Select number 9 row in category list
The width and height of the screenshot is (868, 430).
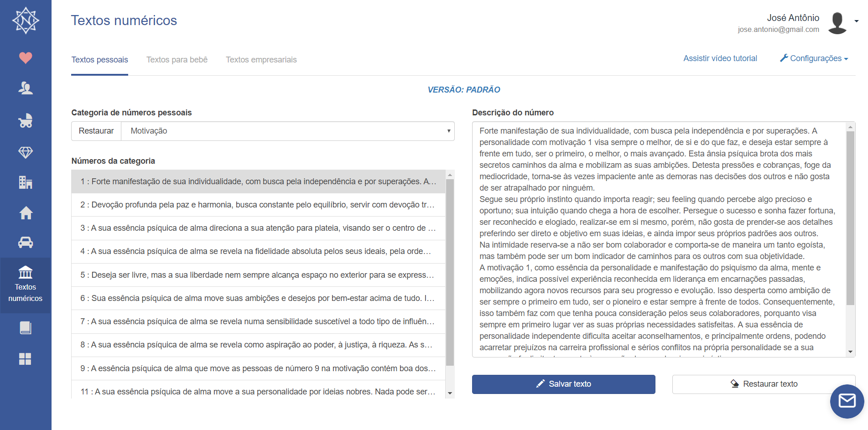click(258, 368)
